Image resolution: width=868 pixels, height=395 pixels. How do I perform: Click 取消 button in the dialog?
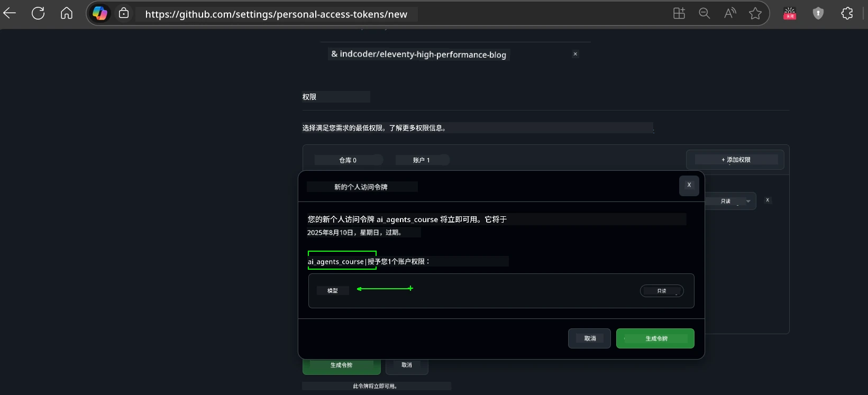point(589,338)
